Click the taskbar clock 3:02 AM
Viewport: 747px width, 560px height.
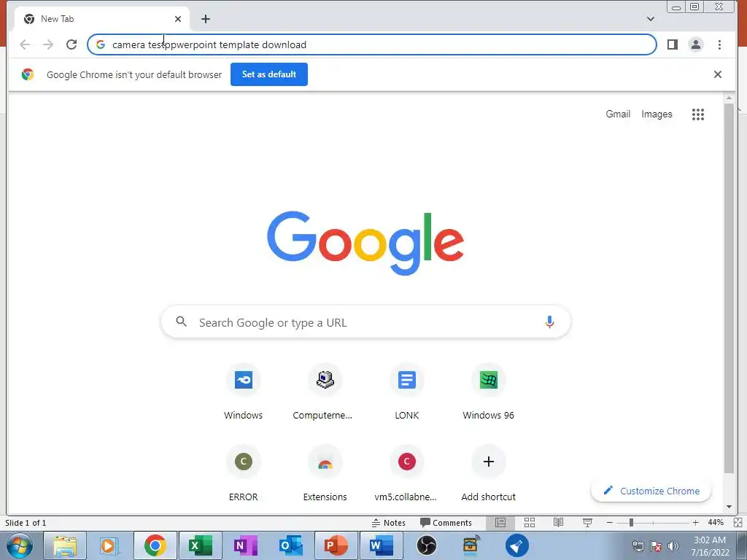pyautogui.click(x=710, y=540)
